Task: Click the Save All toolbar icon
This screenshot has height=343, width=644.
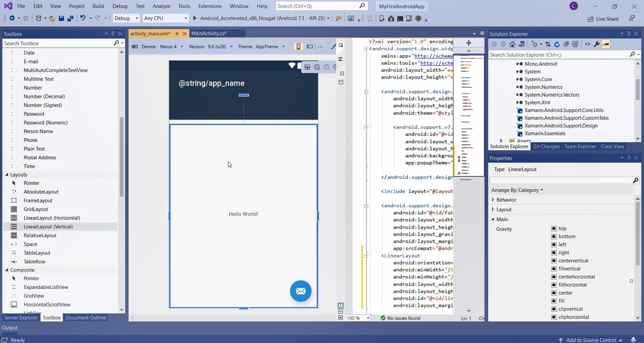Action: click(x=70, y=18)
